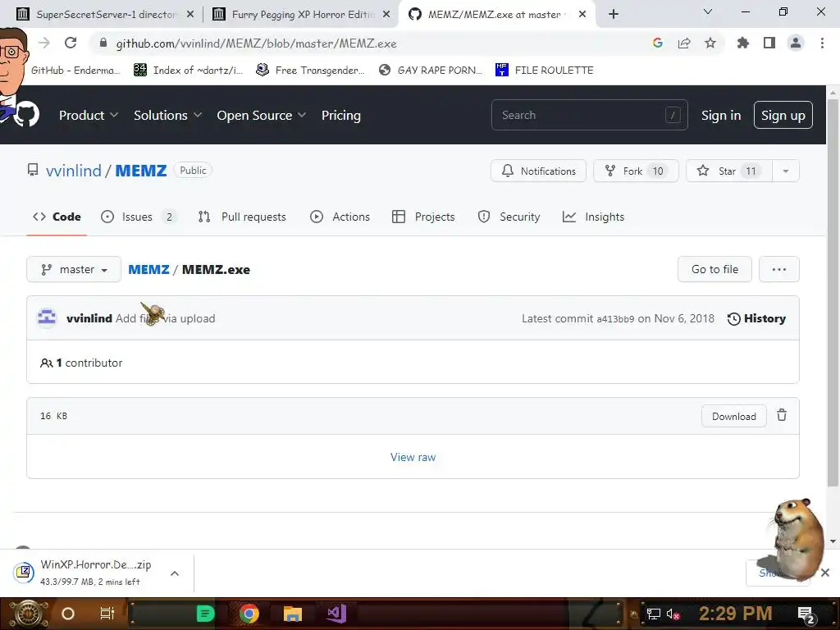Focus the GitHub Search field
Image resolution: width=840 pixels, height=630 pixels.
(589, 115)
